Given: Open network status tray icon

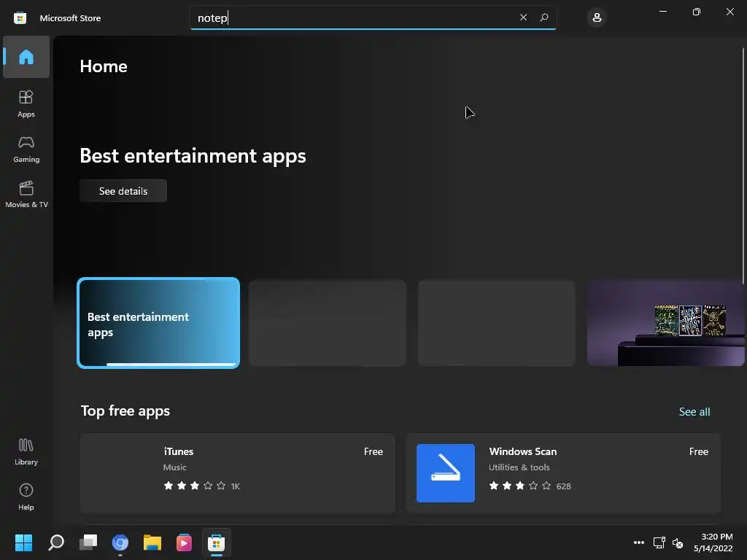Looking at the screenshot, I should pyautogui.click(x=659, y=542).
